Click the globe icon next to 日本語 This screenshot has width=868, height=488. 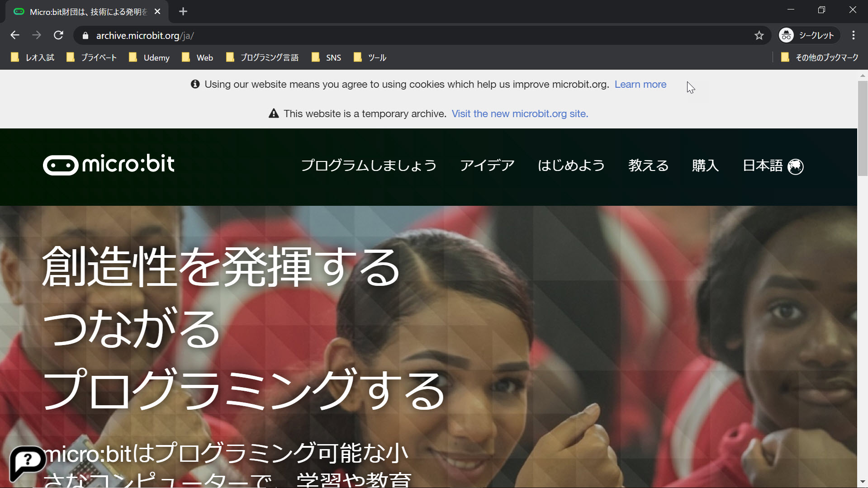point(796,167)
